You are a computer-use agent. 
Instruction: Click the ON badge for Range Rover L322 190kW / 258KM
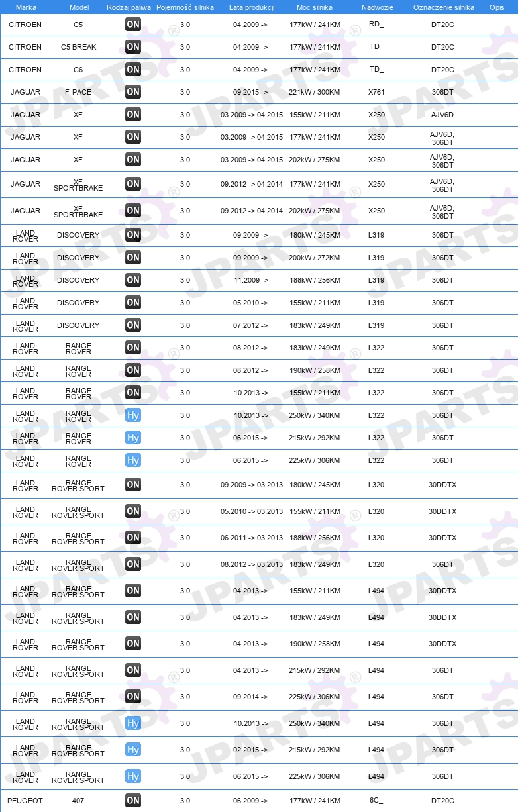pyautogui.click(x=133, y=370)
